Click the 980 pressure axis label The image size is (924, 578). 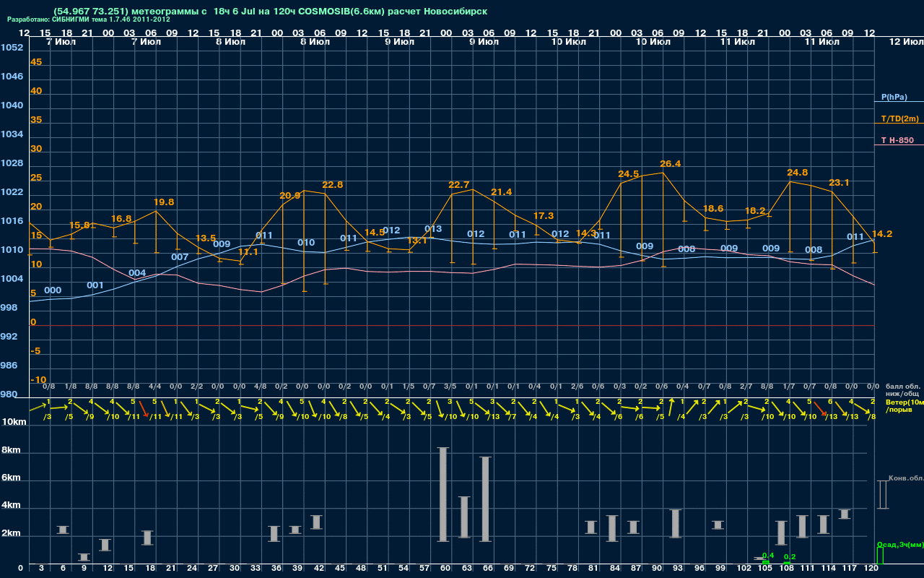[9, 394]
